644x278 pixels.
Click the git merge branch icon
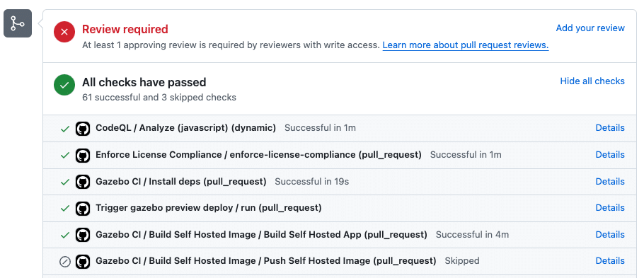(x=18, y=23)
